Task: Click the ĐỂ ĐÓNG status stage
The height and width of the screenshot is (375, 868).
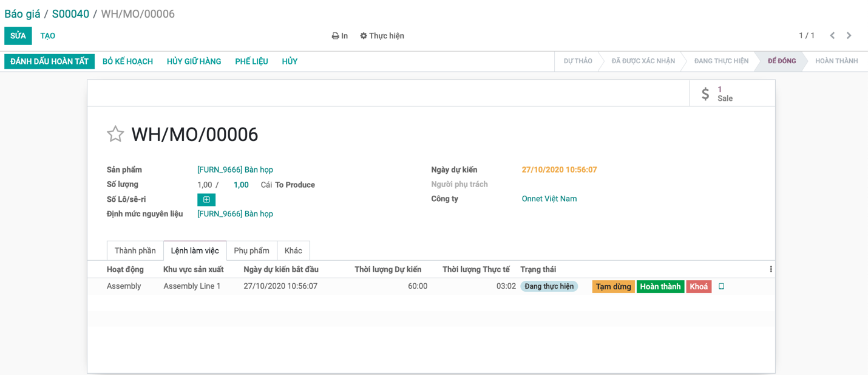Action: point(781,61)
